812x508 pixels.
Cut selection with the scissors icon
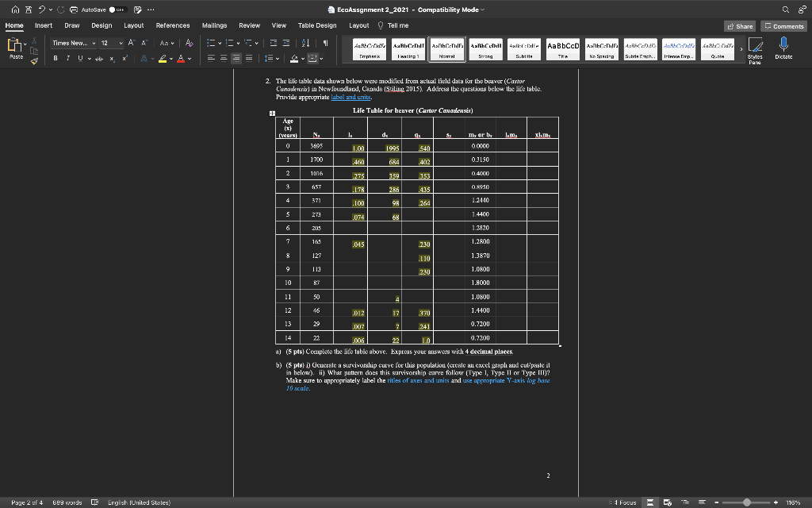[34, 40]
